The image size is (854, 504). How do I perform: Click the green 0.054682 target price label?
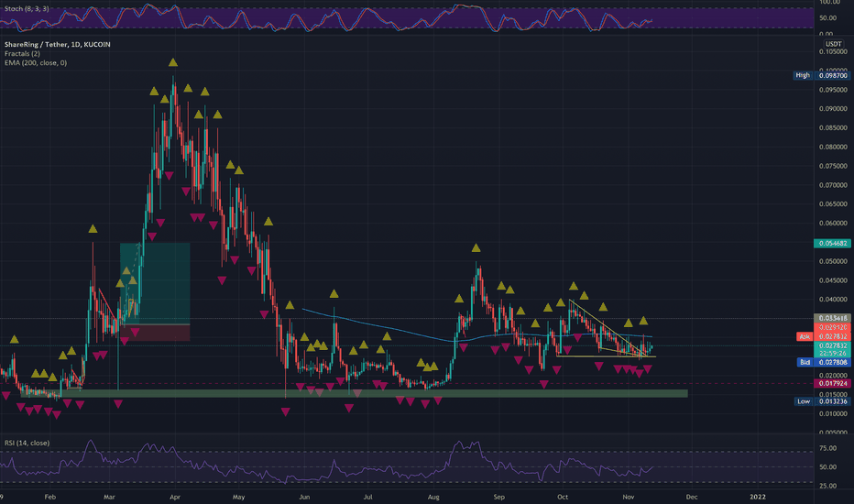click(x=832, y=243)
